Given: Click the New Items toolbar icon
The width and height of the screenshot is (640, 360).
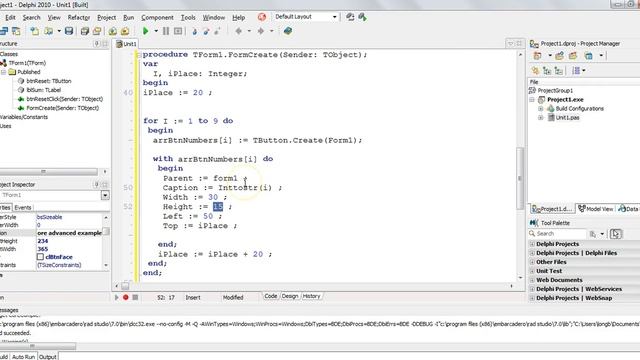Looking at the screenshot, I should point(35,31).
